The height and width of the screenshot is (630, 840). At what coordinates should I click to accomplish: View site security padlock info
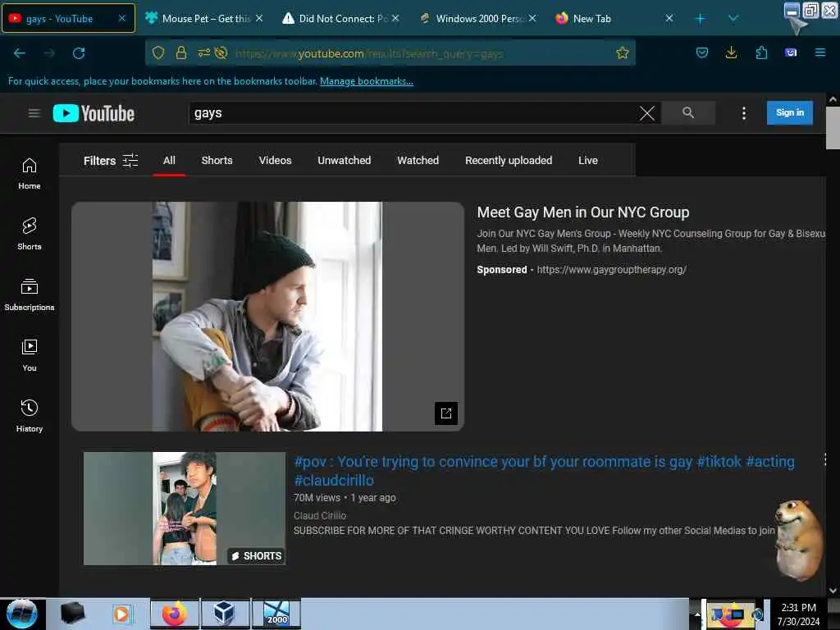[x=181, y=52]
